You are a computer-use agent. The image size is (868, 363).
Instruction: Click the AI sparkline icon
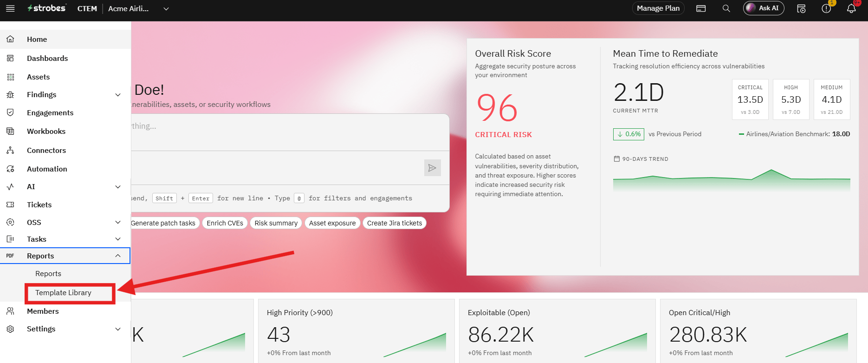(10, 187)
